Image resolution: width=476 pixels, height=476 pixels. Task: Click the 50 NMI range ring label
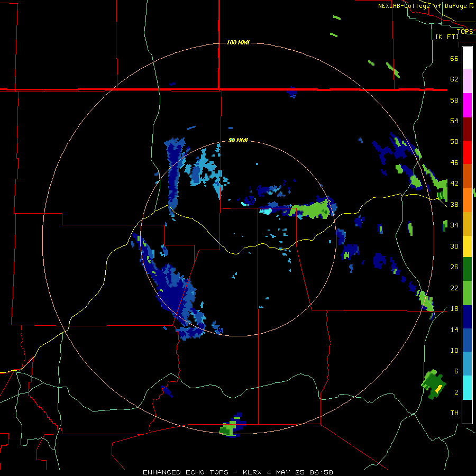[238, 140]
